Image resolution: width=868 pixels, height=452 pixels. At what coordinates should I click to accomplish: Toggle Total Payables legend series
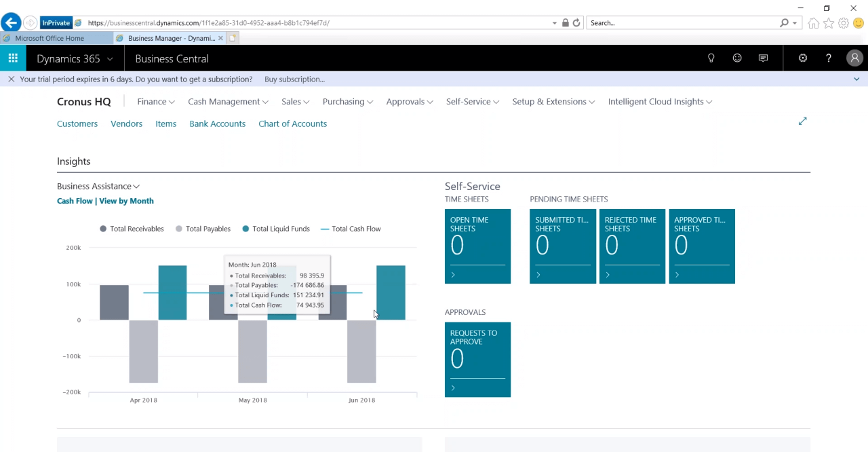click(203, 229)
